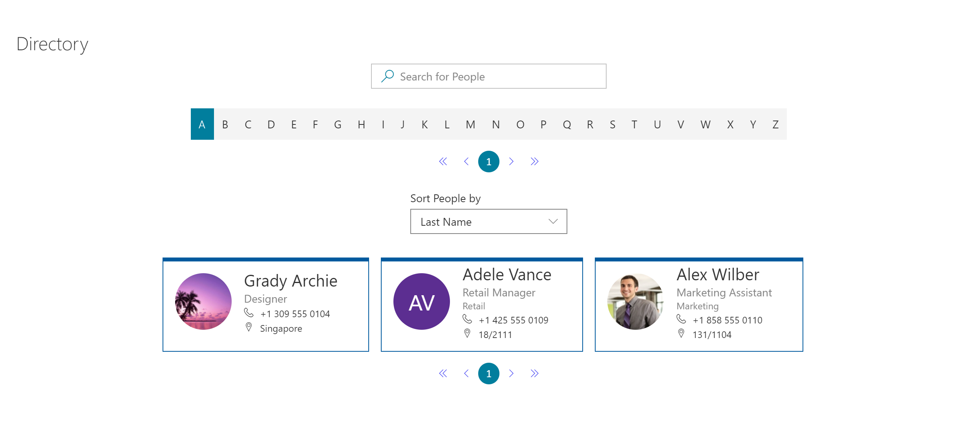The width and height of the screenshot is (980, 422).
Task: Click phone icon on Adele Vance card
Action: pyautogui.click(x=467, y=319)
